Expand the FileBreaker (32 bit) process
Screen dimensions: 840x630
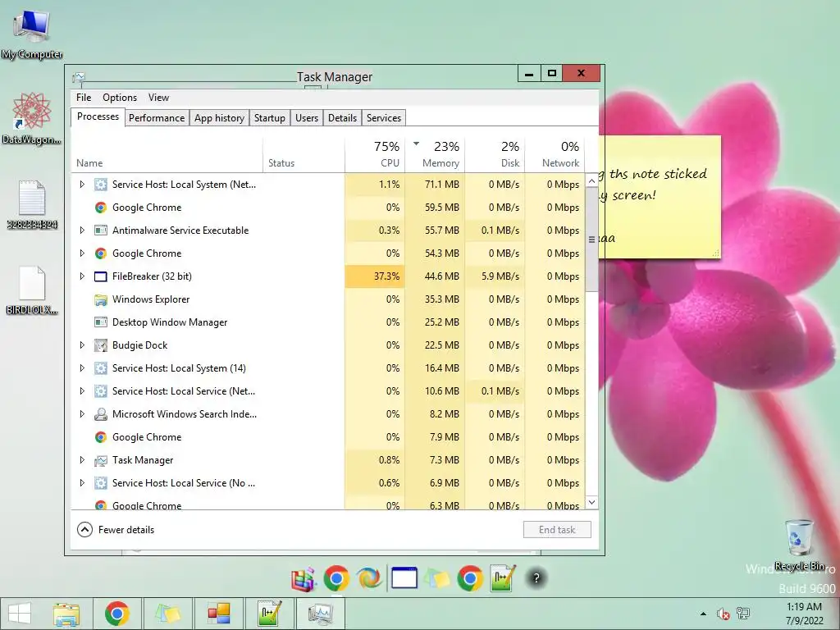pyautogui.click(x=82, y=276)
